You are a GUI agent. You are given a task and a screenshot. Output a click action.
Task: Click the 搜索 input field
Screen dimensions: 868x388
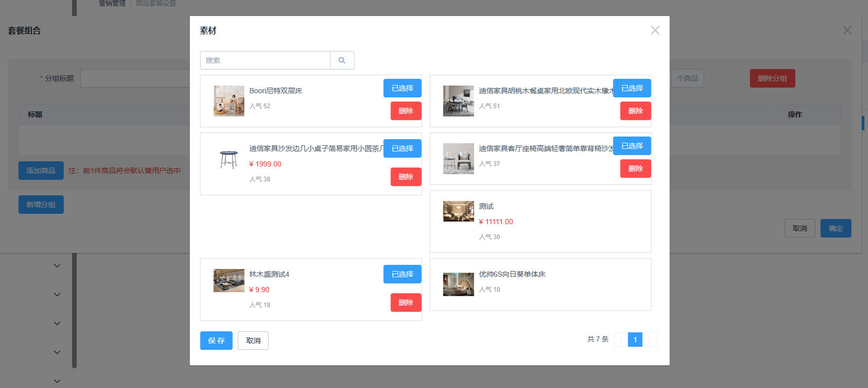coord(265,60)
